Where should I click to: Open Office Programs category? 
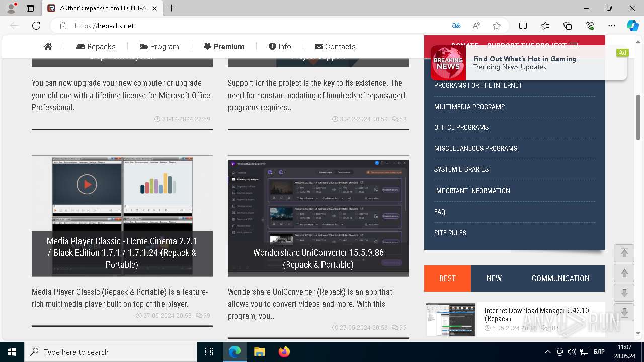[461, 127]
